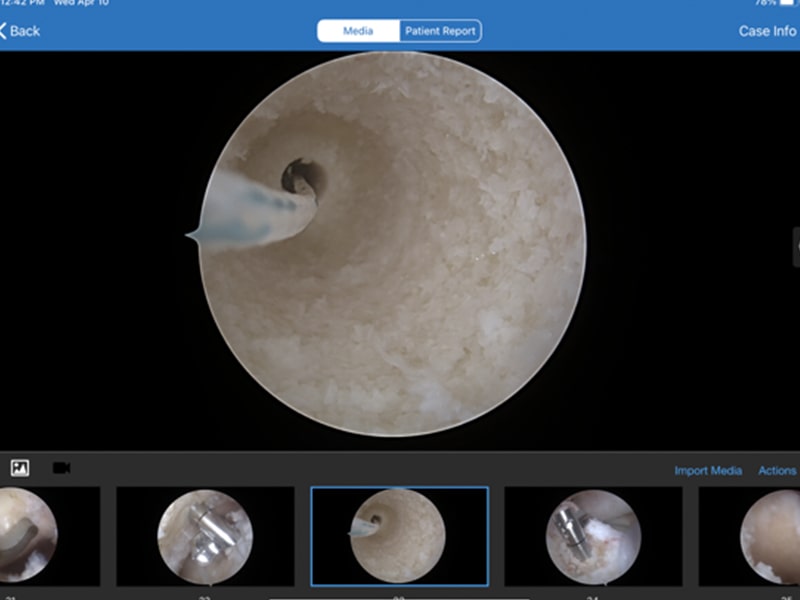Tap Import Media link
This screenshot has height=600, width=800.
coord(708,470)
